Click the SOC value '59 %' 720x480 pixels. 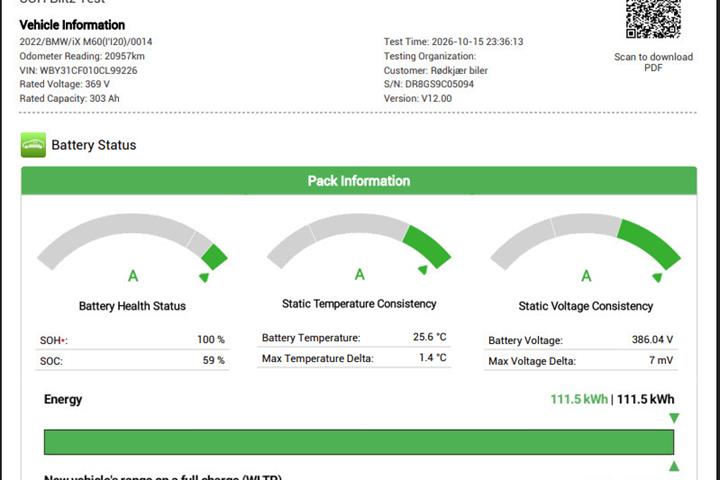click(x=214, y=361)
